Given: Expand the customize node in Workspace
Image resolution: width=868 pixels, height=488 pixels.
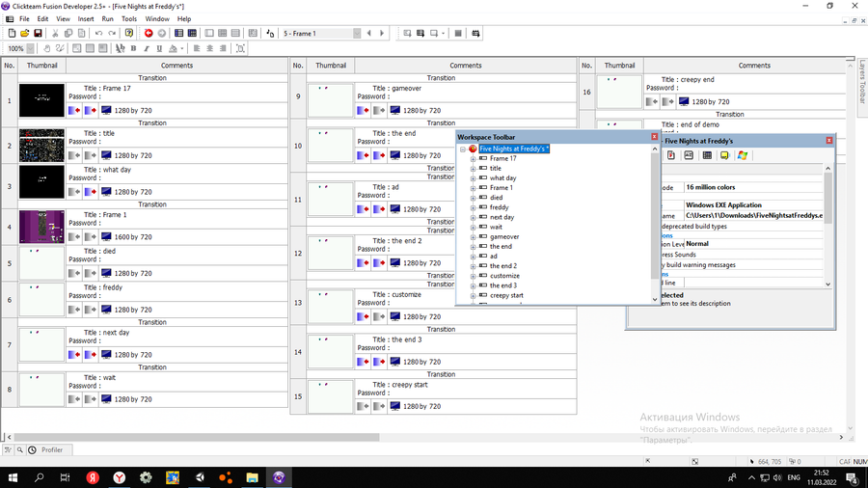Looking at the screenshot, I should tap(473, 276).
